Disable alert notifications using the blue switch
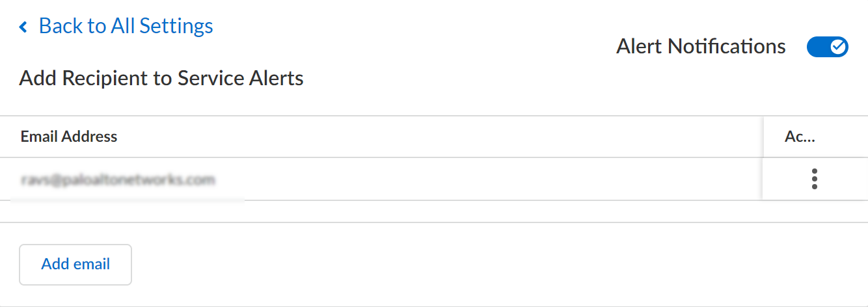868x307 pixels. click(827, 47)
